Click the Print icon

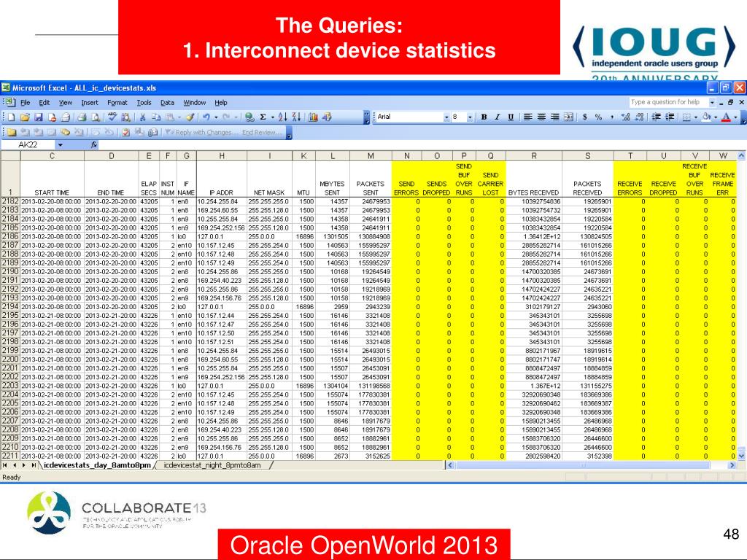[82, 117]
